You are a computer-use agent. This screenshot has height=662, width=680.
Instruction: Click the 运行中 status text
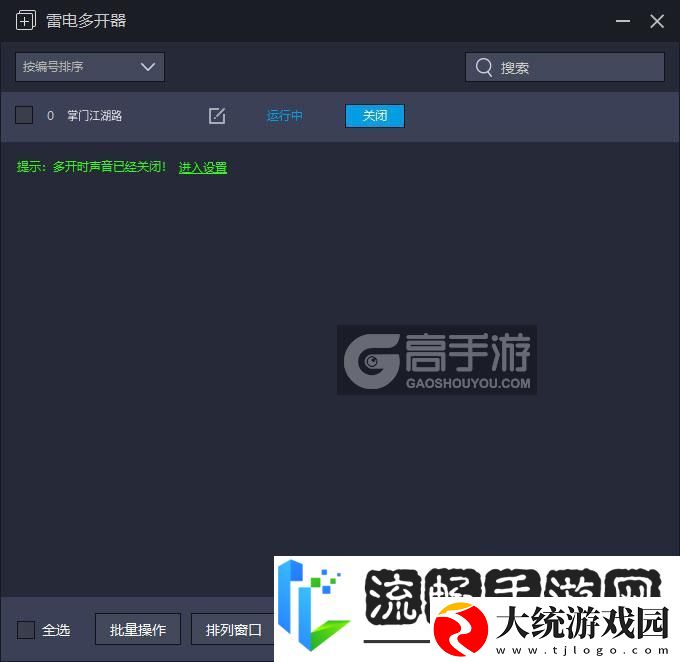284,116
